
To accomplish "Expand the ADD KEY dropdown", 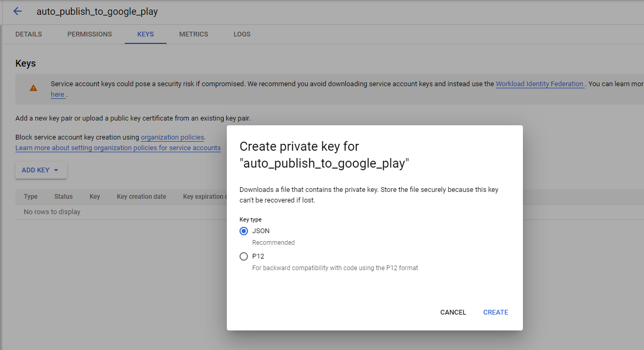I will tap(41, 170).
